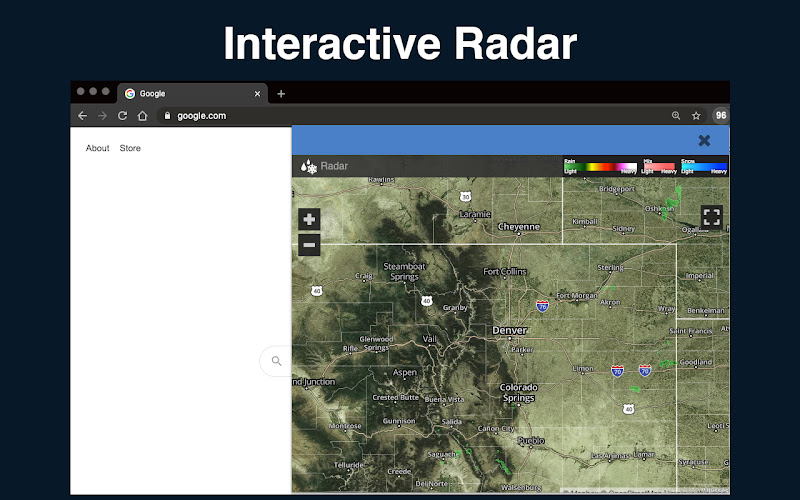Open browser home page icon
Image resolution: width=800 pixels, height=500 pixels.
(x=142, y=116)
